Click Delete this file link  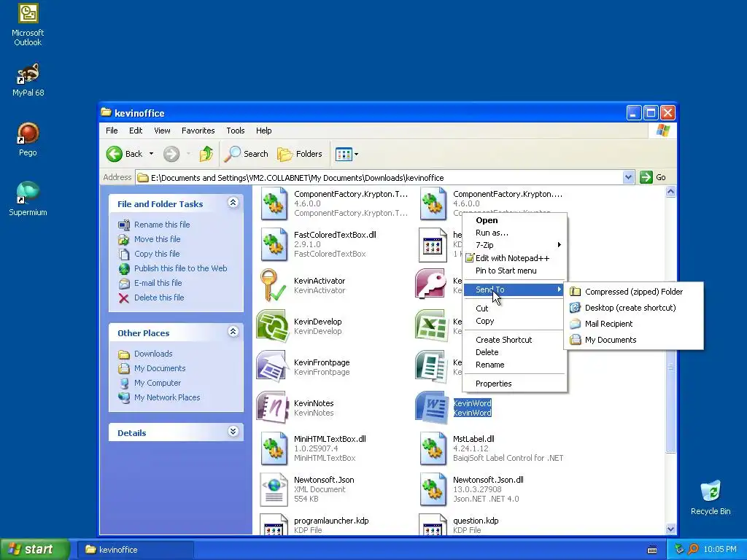point(159,297)
